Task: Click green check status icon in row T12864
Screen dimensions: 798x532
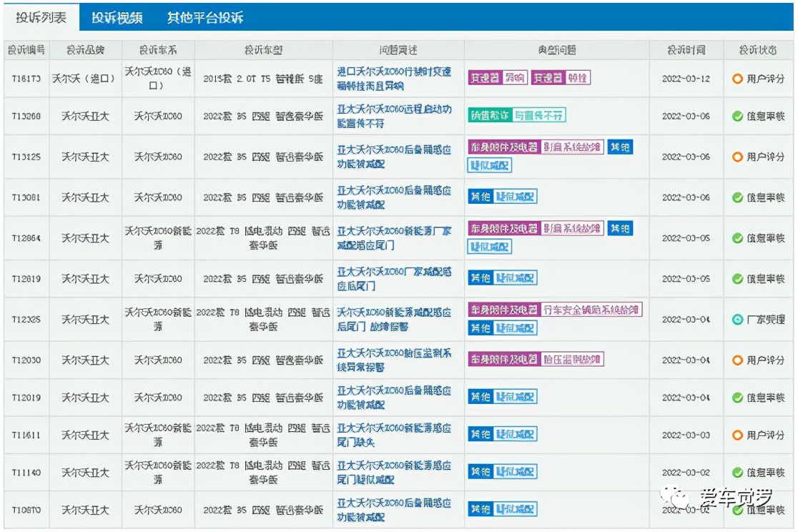Action: [737, 238]
